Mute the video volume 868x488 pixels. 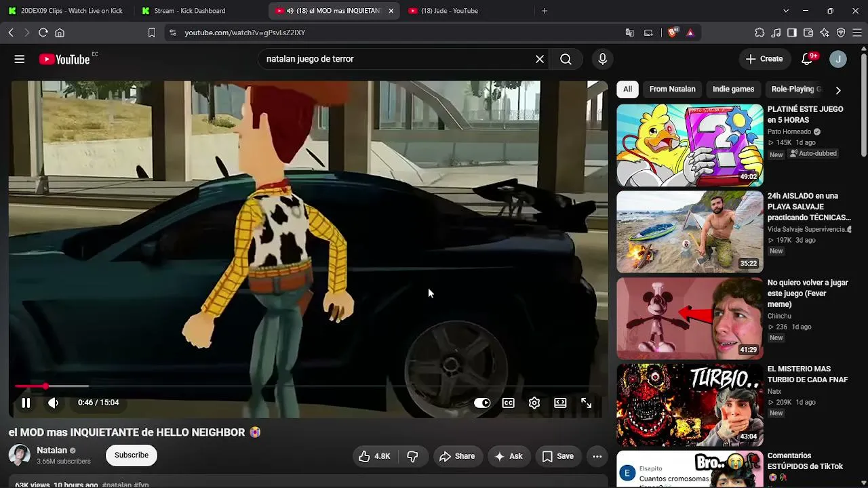(53, 403)
